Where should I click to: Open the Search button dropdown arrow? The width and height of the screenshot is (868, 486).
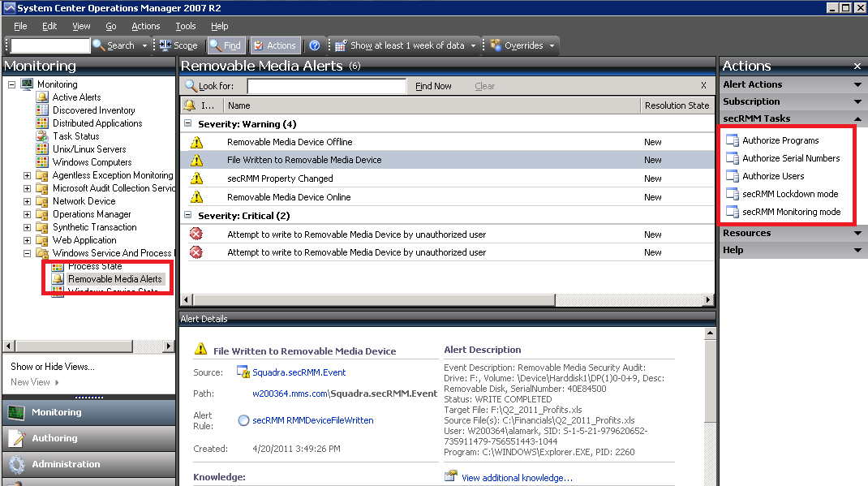[x=144, y=45]
